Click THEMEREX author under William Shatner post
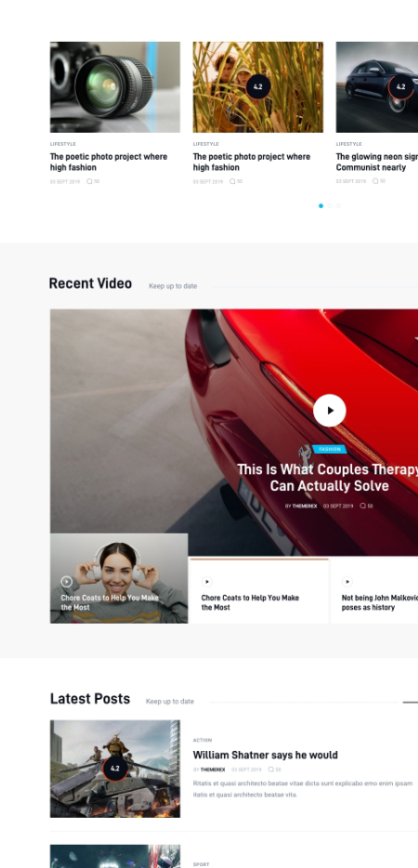 click(213, 769)
